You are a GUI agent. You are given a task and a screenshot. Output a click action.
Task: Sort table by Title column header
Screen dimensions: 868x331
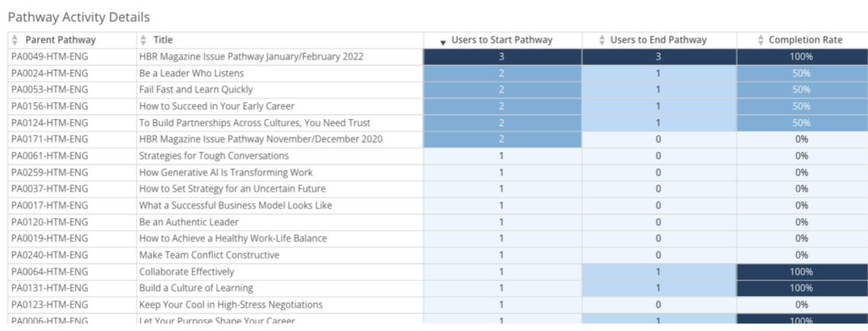point(162,40)
